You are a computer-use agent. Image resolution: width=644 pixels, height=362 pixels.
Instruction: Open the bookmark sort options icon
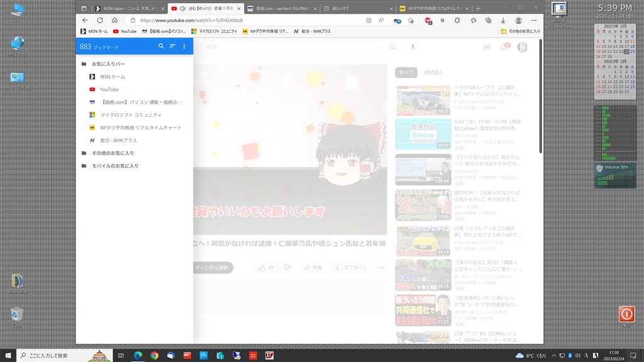[172, 47]
